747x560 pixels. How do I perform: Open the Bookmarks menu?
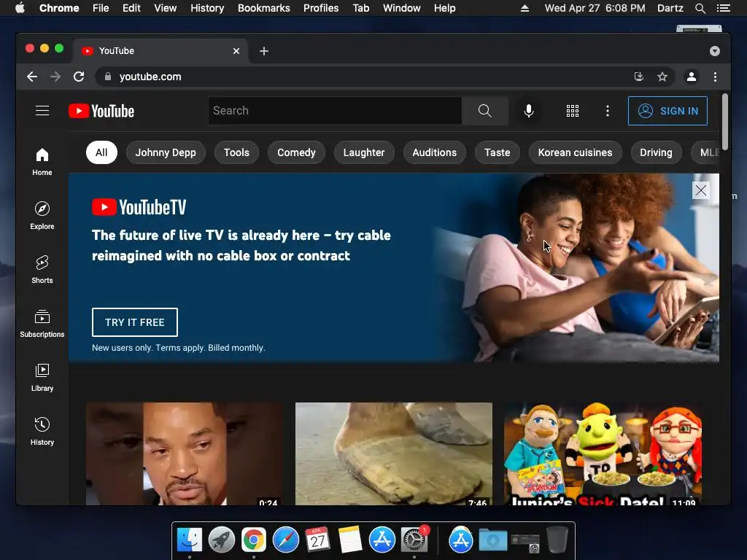tap(264, 8)
